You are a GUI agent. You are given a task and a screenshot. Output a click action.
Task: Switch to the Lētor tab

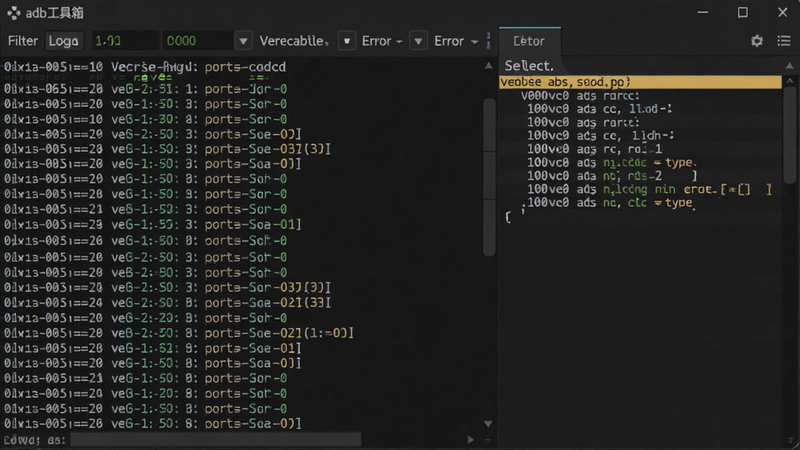coord(529,41)
